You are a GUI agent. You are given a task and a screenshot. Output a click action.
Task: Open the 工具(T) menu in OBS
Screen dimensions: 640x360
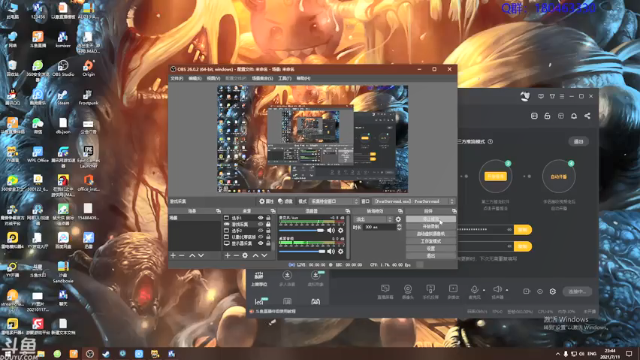click(285, 78)
